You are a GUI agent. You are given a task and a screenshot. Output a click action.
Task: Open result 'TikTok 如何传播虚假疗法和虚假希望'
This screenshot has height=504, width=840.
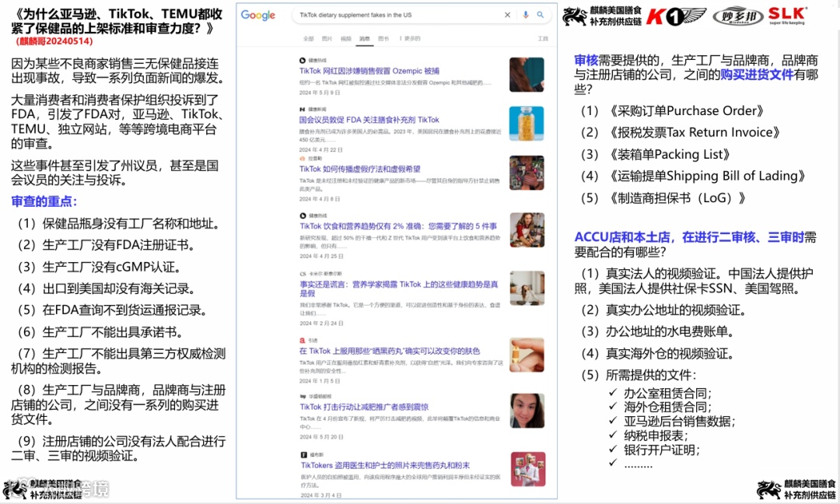359,169
